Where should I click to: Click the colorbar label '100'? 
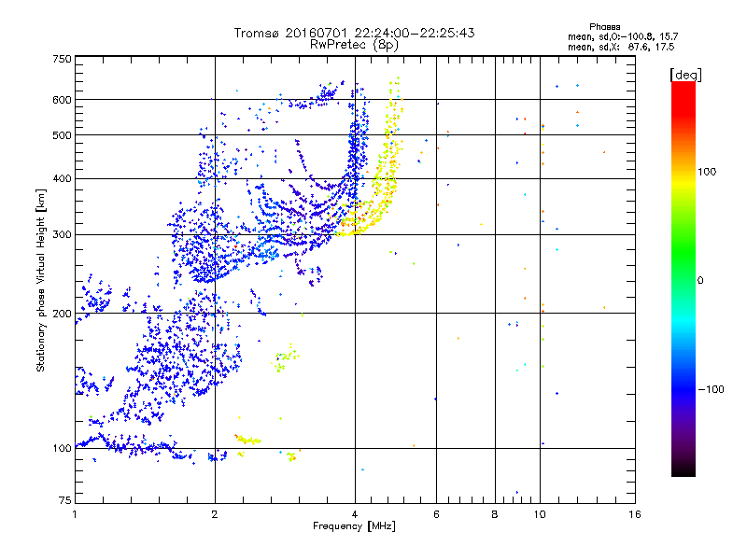707,172
